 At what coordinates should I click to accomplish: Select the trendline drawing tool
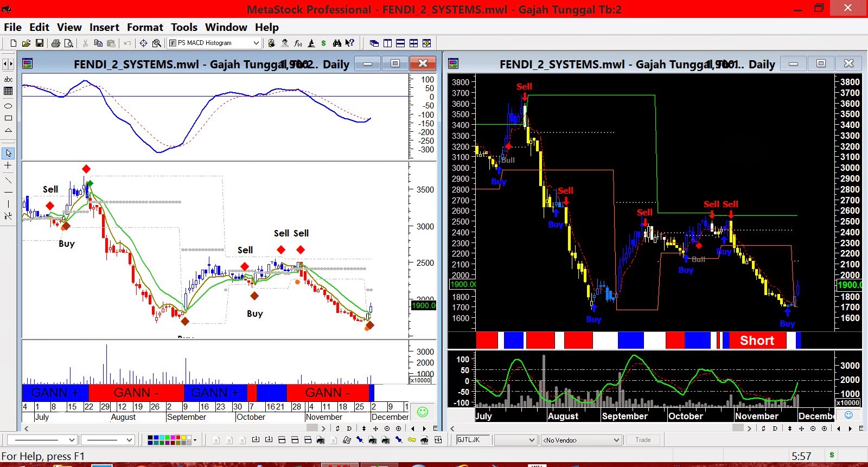pyautogui.click(x=8, y=180)
